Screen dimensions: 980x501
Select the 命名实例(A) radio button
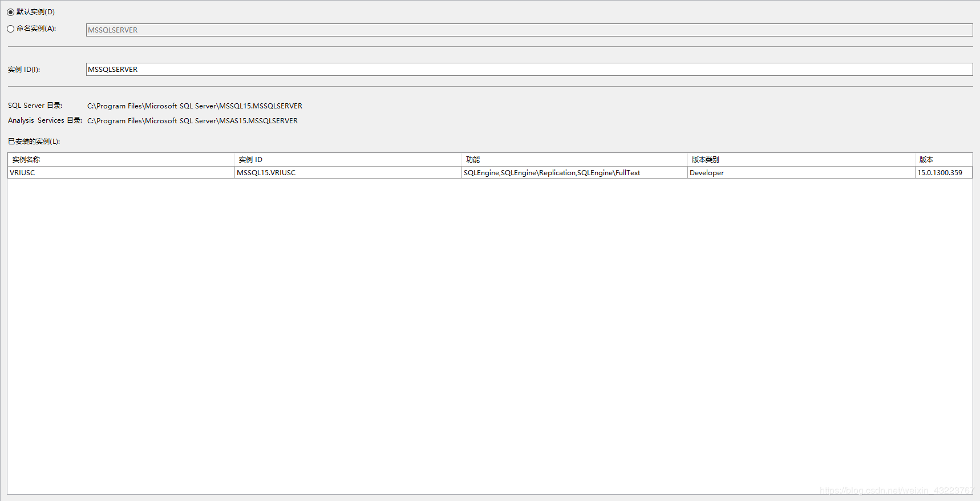[11, 29]
